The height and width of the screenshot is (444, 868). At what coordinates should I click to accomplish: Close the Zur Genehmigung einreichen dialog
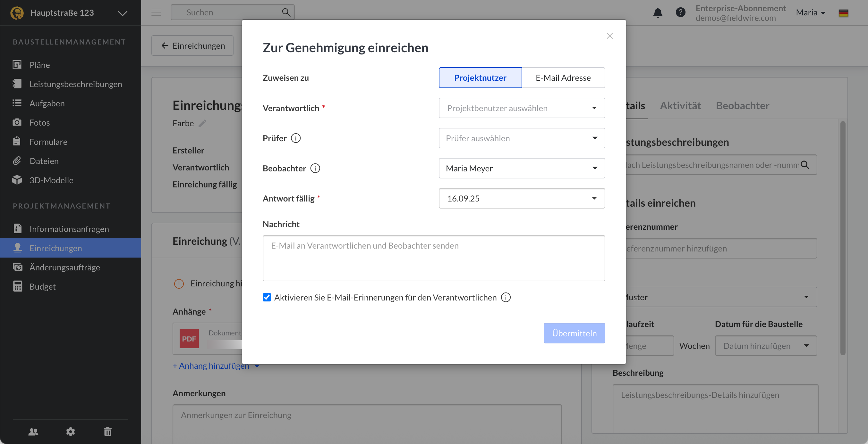point(609,36)
